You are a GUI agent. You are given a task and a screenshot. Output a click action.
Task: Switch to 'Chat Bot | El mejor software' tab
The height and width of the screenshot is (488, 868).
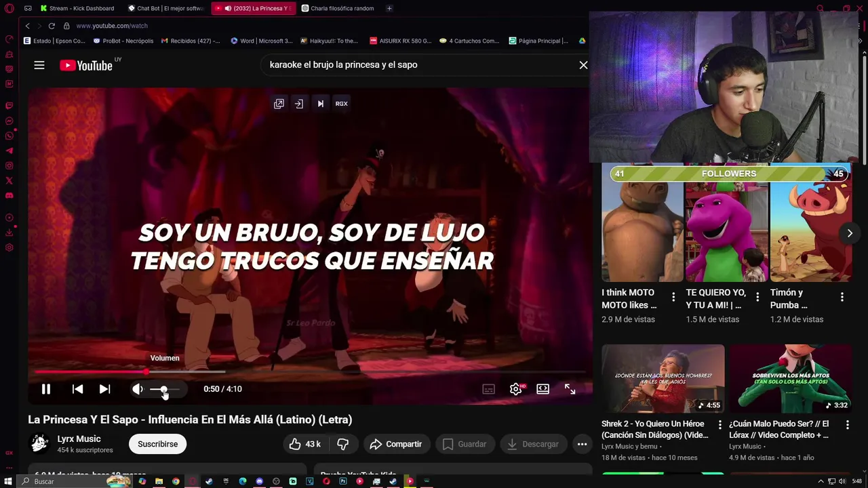pos(166,8)
